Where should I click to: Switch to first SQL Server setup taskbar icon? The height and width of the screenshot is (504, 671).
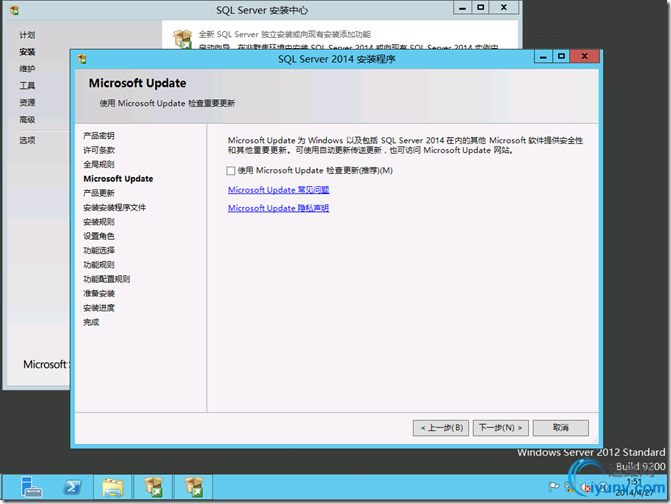coord(153,487)
